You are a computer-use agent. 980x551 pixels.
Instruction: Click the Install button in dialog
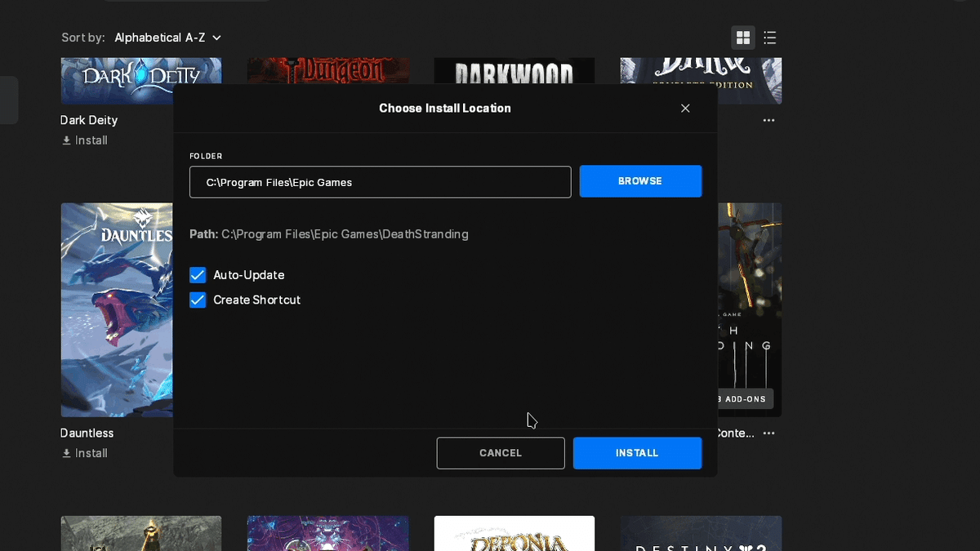[637, 453]
